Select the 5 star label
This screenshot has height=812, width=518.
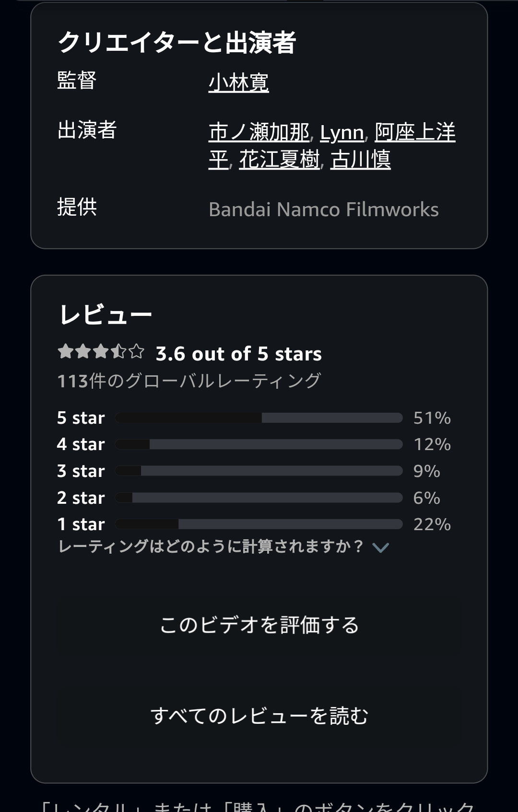[81, 418]
